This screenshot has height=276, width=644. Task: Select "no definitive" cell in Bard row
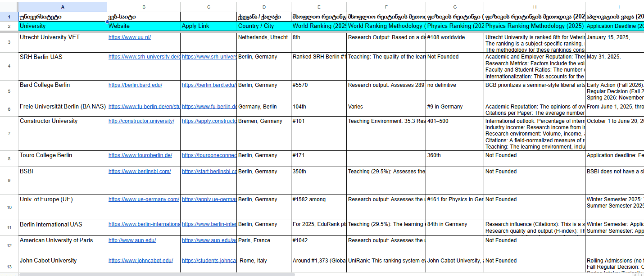click(455, 91)
